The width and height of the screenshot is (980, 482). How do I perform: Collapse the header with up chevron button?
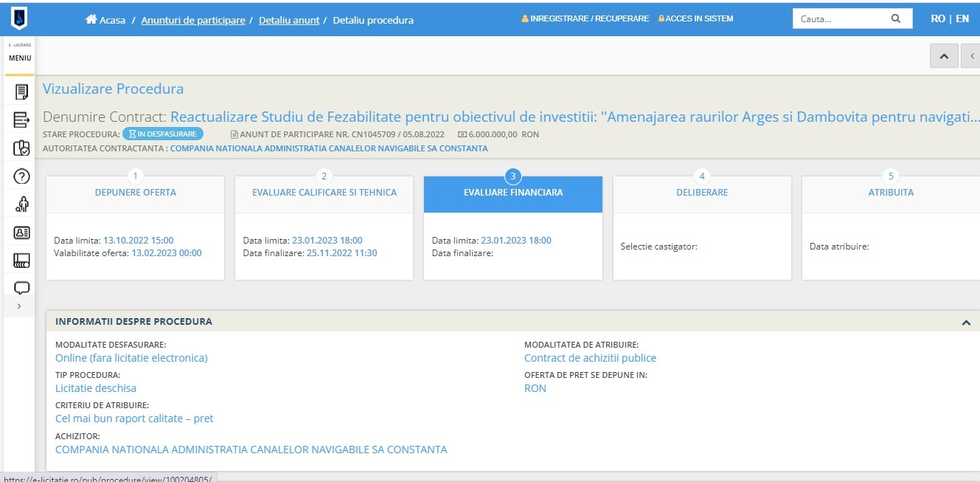point(944,56)
